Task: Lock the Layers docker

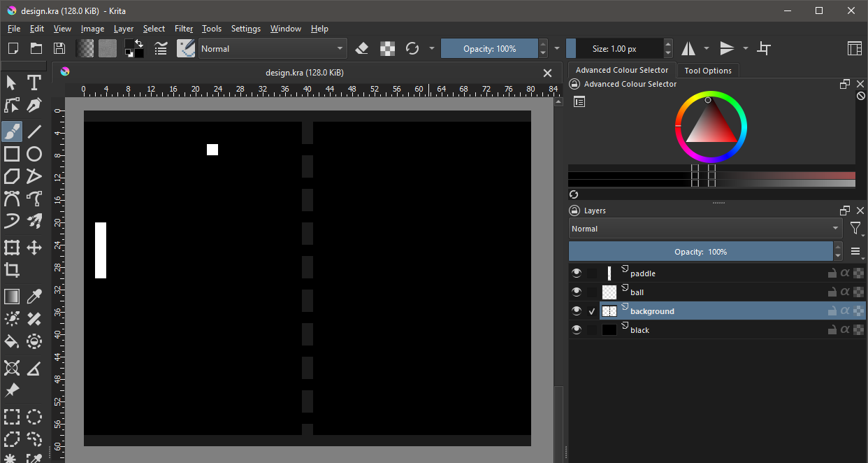Action: pos(574,211)
